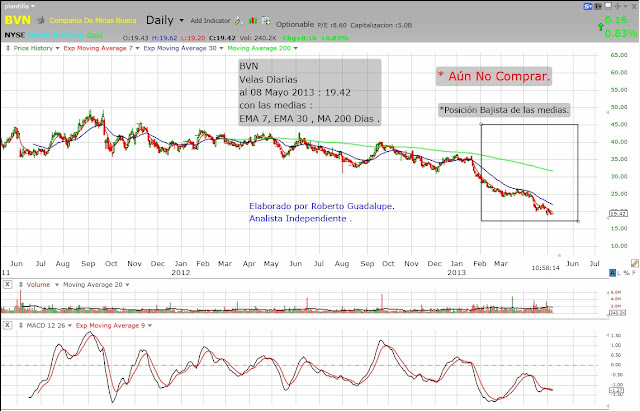Click the Gold sub-industry link
Screen dimensions: 640x411
95,36
